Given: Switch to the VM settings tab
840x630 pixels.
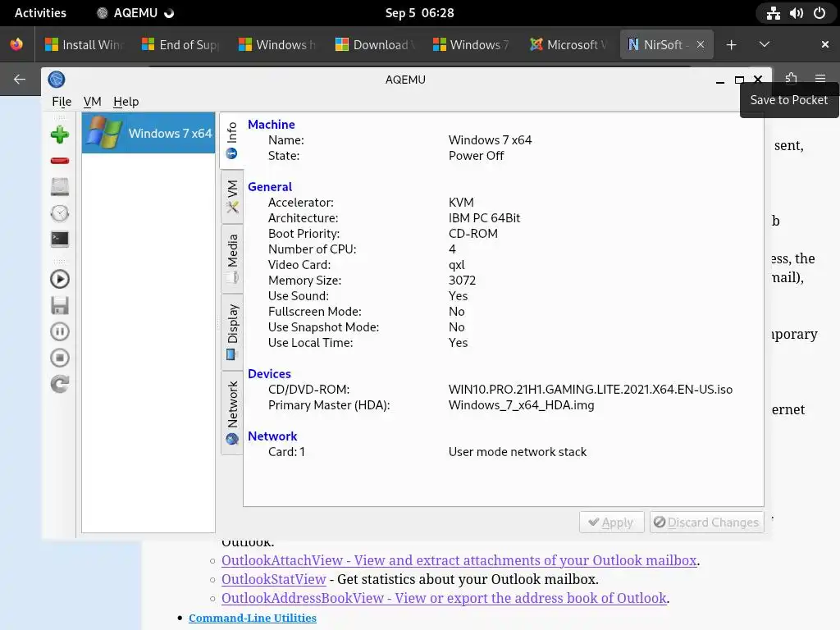Looking at the screenshot, I should (232, 197).
